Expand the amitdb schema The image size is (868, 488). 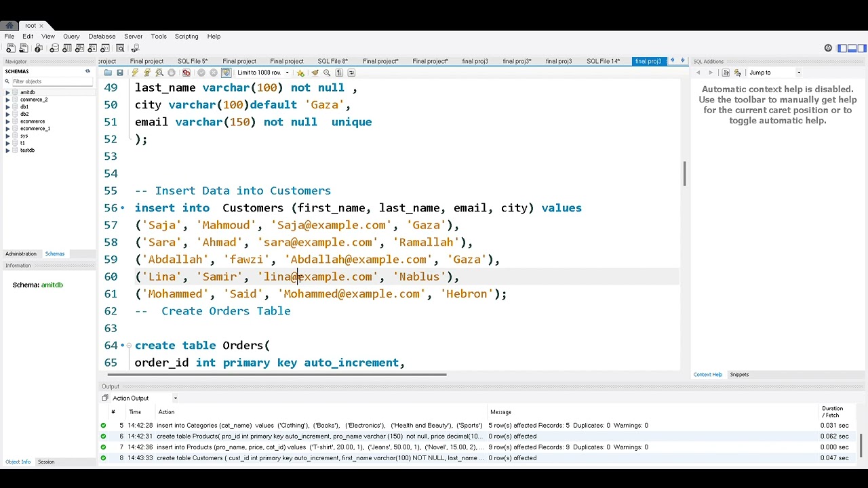(x=7, y=92)
